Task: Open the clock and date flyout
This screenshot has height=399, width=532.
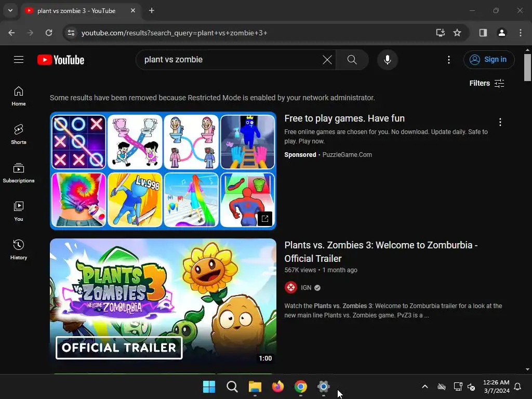Action: click(x=496, y=387)
